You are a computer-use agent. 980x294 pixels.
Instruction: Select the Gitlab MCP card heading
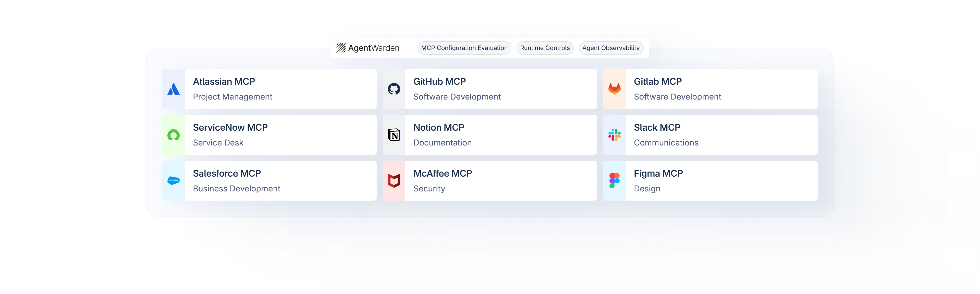coord(657,82)
